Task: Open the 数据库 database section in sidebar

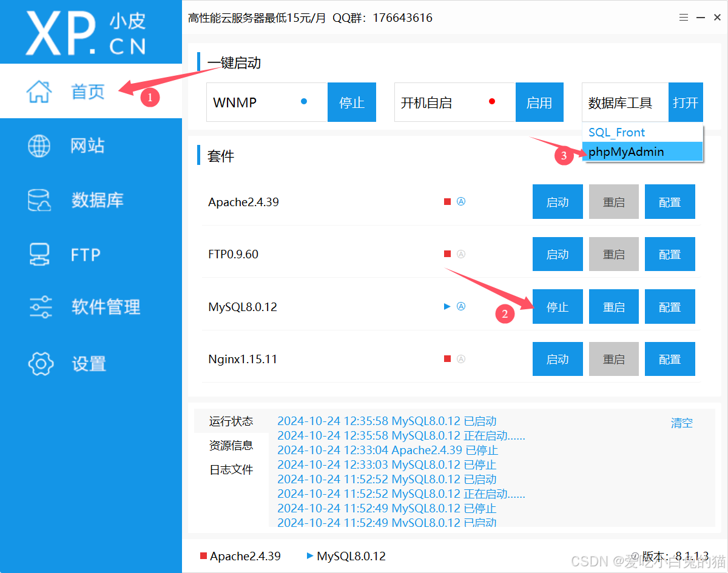Action: tap(91, 200)
